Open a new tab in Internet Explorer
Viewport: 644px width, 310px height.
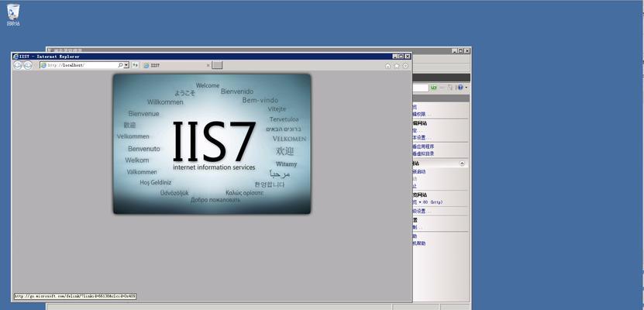[x=217, y=65]
